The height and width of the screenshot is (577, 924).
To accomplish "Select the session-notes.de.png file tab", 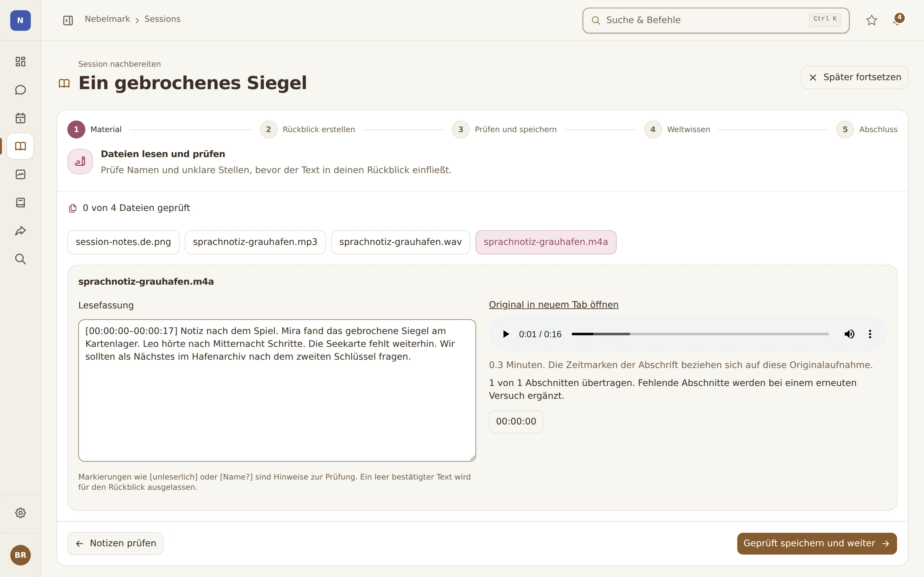I will [x=123, y=242].
